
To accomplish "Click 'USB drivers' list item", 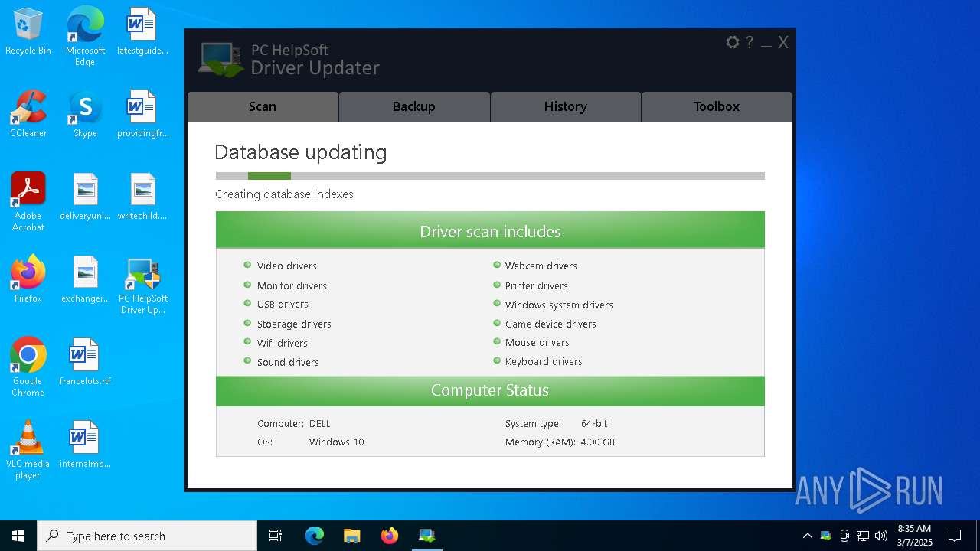I will 283,305.
